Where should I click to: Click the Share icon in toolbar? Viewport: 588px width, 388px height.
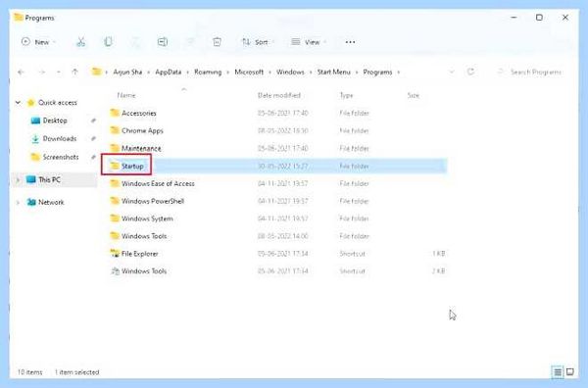[x=190, y=42]
